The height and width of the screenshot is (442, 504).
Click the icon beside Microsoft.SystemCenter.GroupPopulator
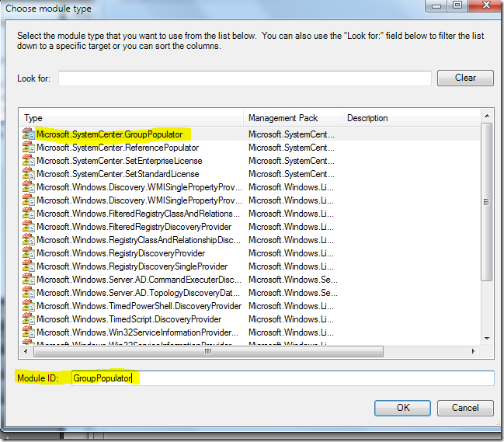(x=29, y=134)
